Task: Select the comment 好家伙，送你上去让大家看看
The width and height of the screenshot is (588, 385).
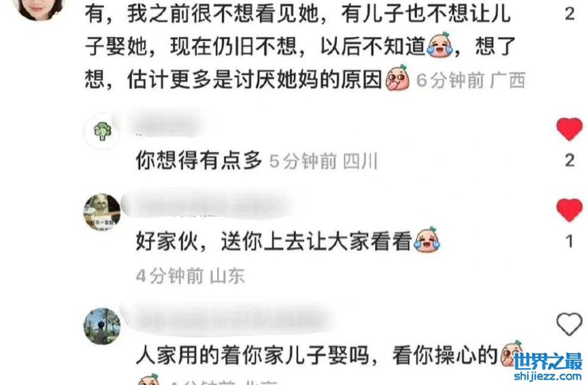Action: coord(287,240)
